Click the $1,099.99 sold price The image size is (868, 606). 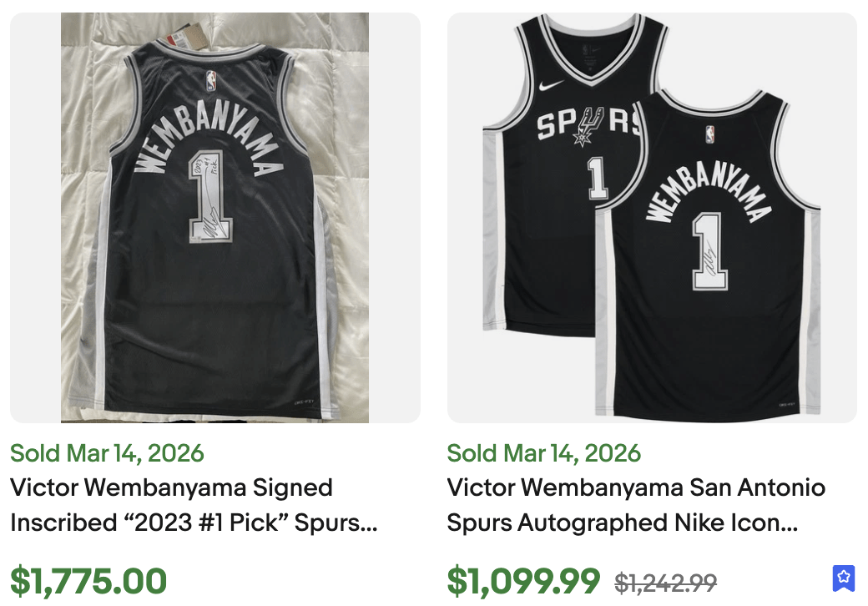[523, 580]
